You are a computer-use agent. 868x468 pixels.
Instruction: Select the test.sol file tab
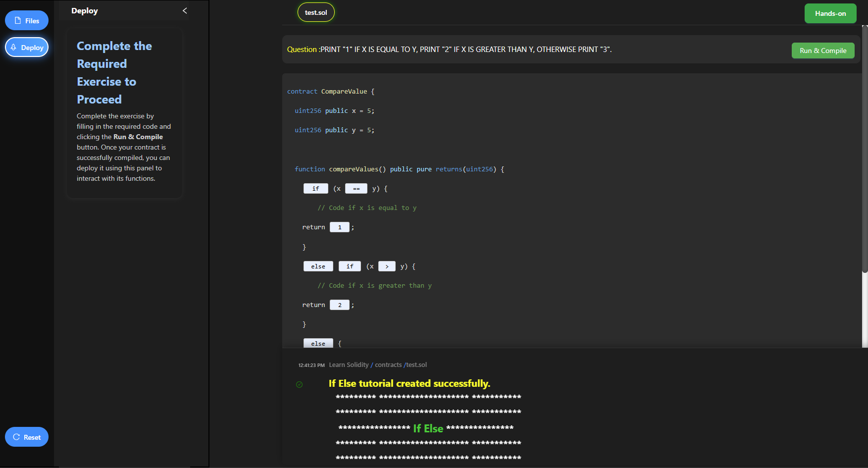click(x=316, y=13)
